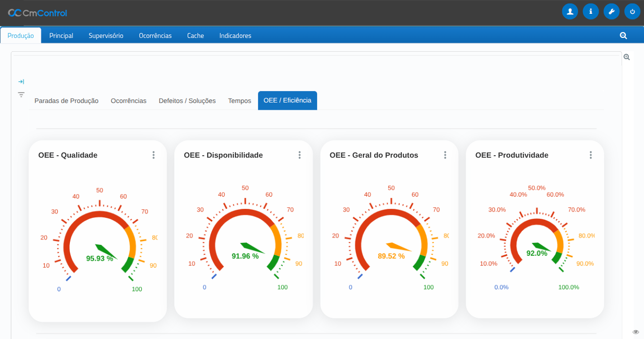Click the information icon in header

(590, 11)
